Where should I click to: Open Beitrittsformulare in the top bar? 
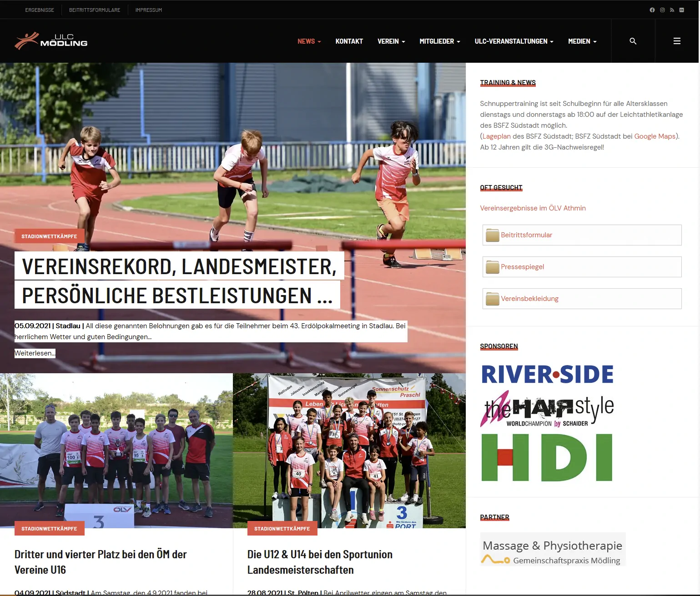tap(95, 10)
